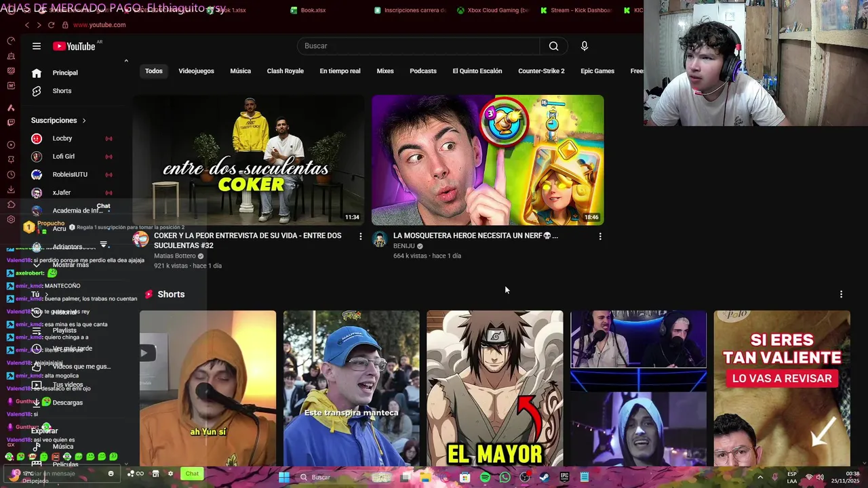Open the browser sidebar downloads icon
Image resolution: width=868 pixels, height=488 pixels.
click(11, 190)
